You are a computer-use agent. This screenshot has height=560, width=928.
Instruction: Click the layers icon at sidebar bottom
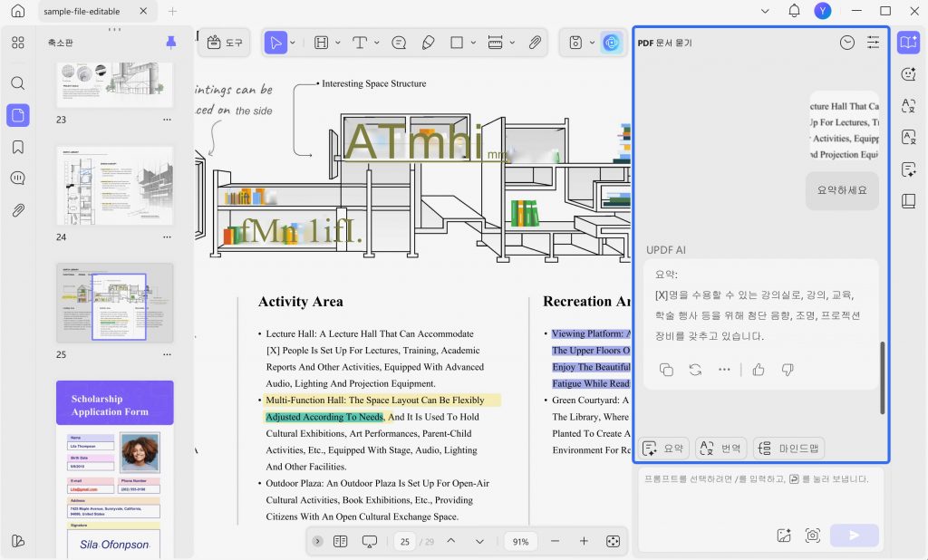tap(18, 541)
